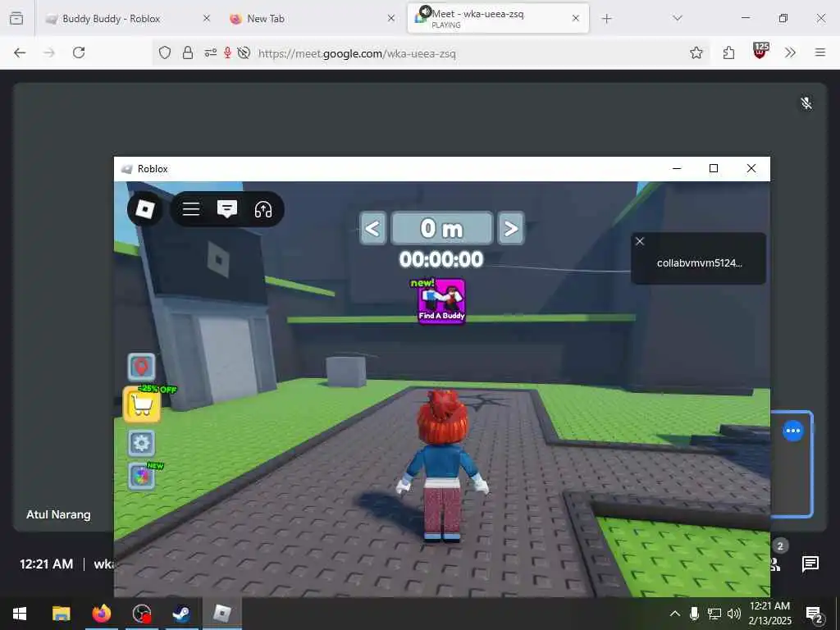Click the tray microphone icon
840x630 pixels.
pyautogui.click(x=694, y=614)
